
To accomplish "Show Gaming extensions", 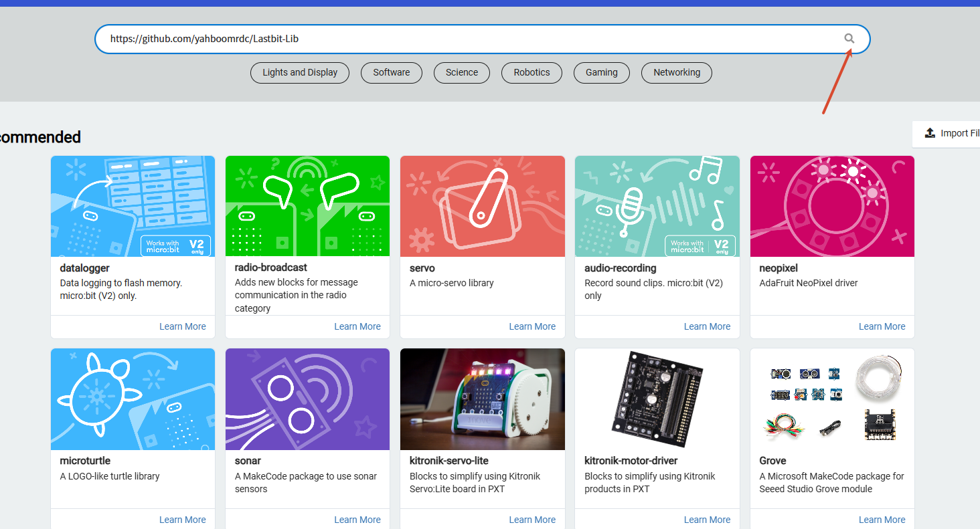I will click(x=602, y=72).
